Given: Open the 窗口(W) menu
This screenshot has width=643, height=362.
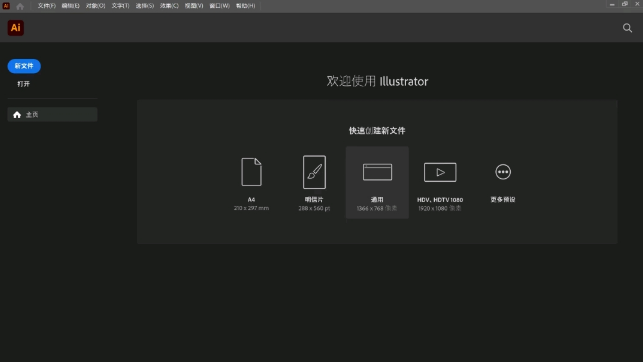Looking at the screenshot, I should click(219, 6).
